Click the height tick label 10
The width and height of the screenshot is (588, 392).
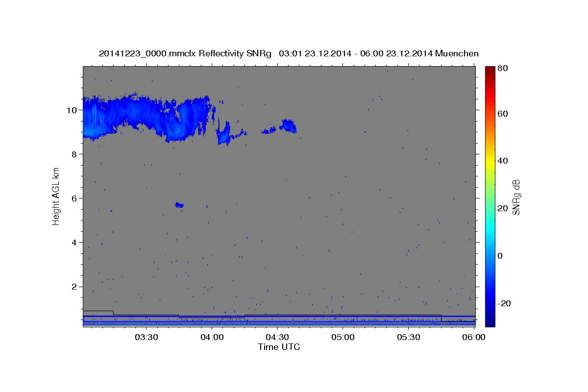[x=72, y=110]
